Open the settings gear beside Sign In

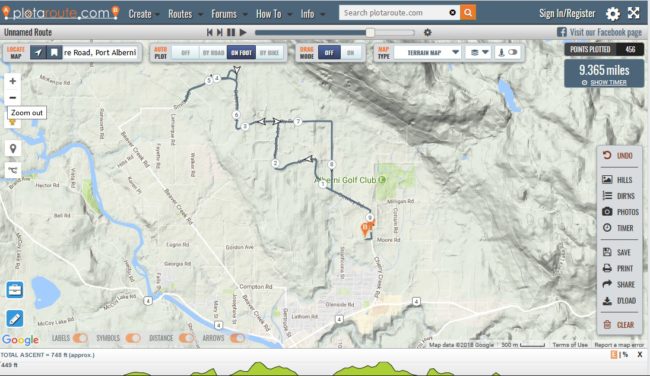[x=613, y=14]
